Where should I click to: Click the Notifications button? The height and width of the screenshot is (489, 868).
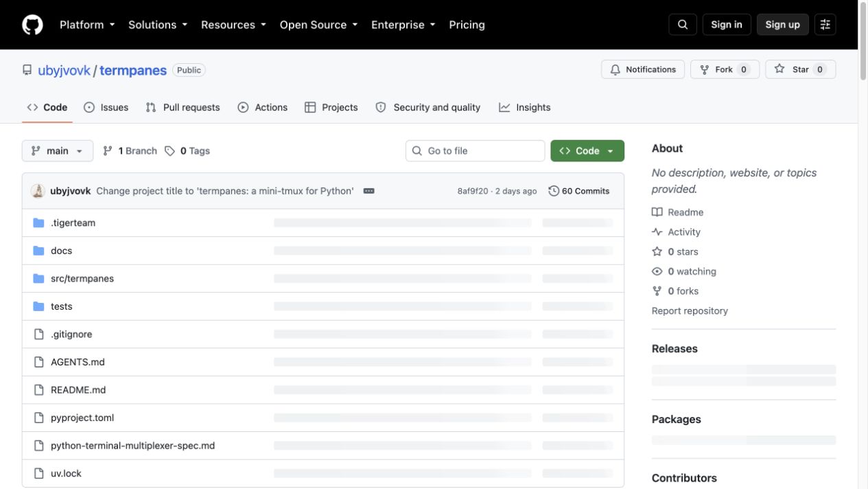pyautogui.click(x=643, y=69)
